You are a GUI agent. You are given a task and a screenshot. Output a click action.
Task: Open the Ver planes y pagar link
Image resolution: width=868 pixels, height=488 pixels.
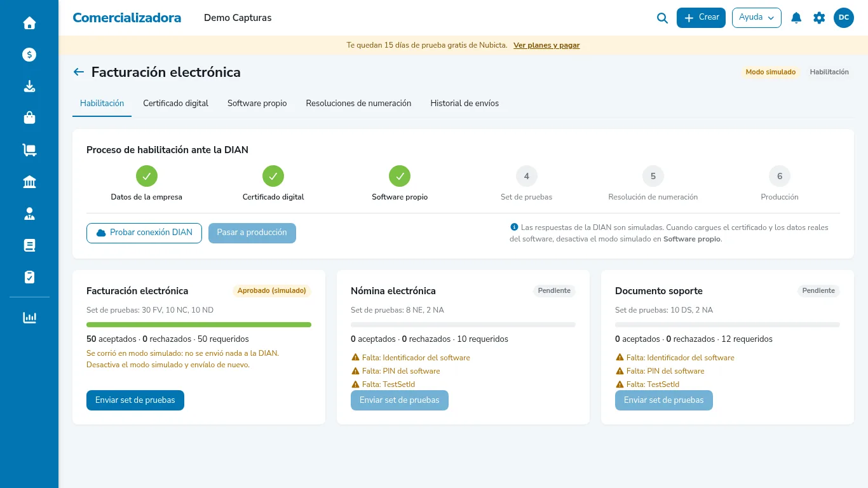click(x=546, y=45)
